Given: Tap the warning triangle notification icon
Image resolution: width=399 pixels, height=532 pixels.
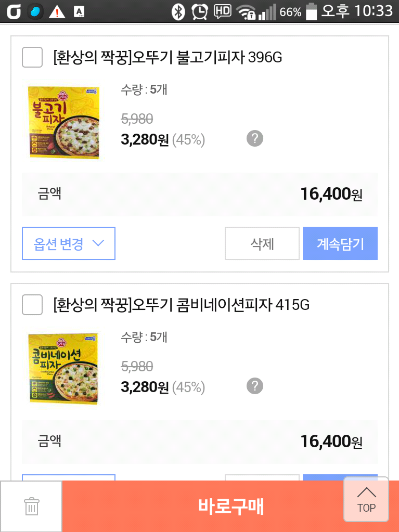Looking at the screenshot, I should click(x=57, y=11).
